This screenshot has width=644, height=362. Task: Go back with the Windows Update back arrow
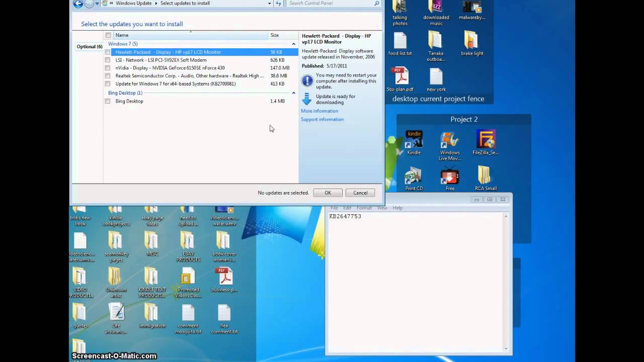78,4
